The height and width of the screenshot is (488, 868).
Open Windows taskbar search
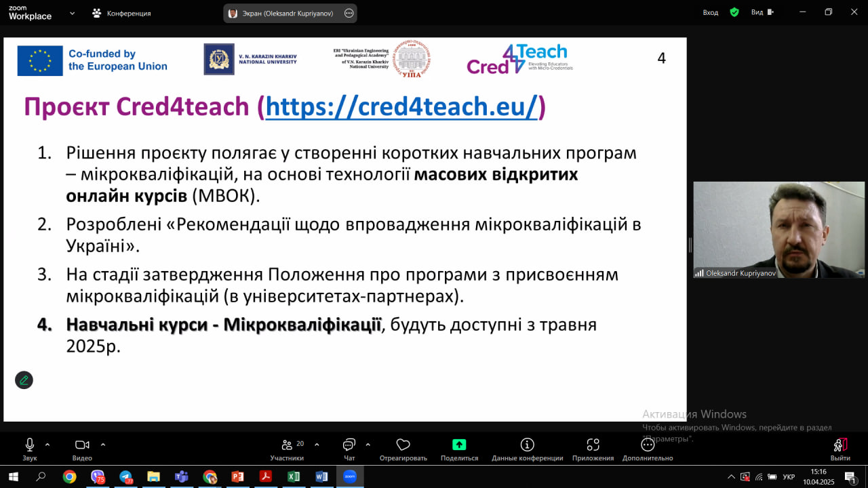[41, 476]
